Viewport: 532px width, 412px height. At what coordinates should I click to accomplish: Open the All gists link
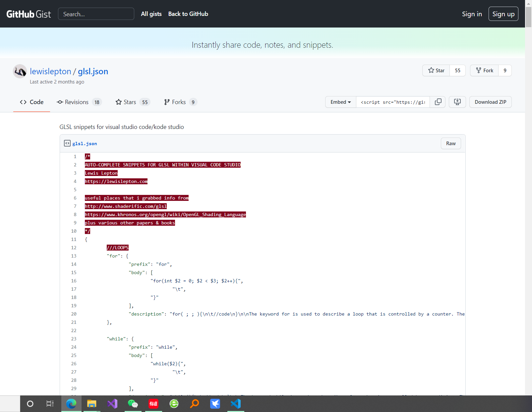pyautogui.click(x=151, y=14)
